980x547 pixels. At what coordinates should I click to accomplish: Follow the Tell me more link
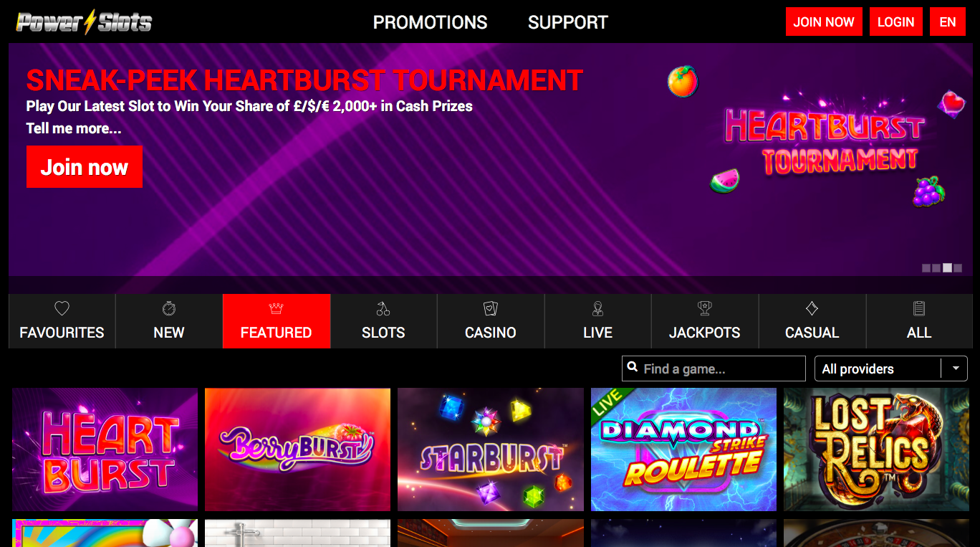coord(74,128)
